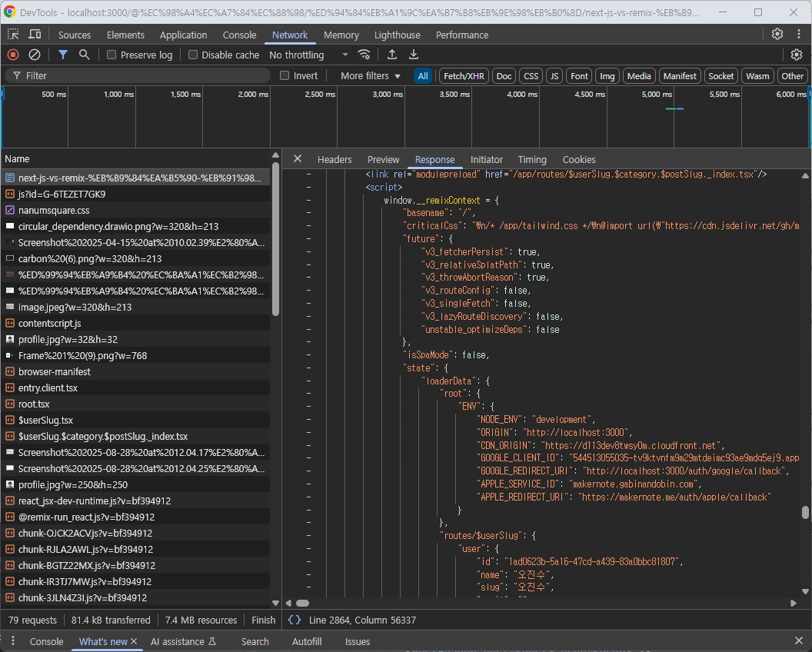Enable the Preserve log checkbox
Viewport: 812px width, 652px height.
pos(111,55)
